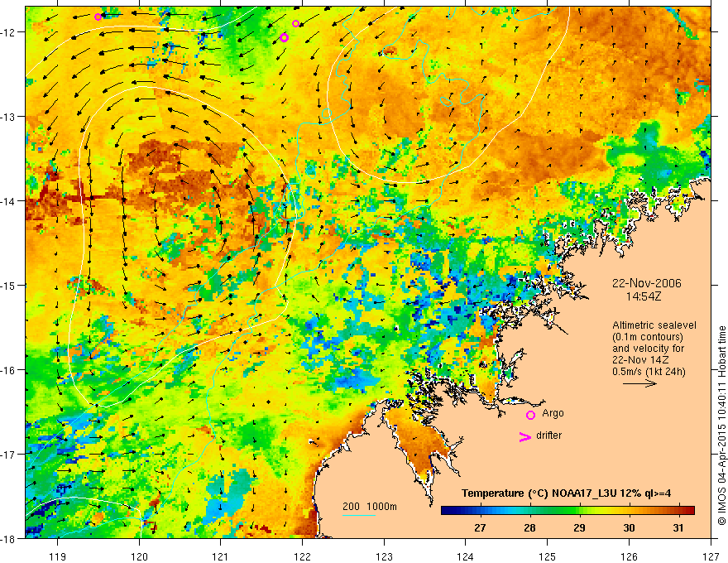Click latitude axis label -18
728x563 pixels.
[9, 538]
